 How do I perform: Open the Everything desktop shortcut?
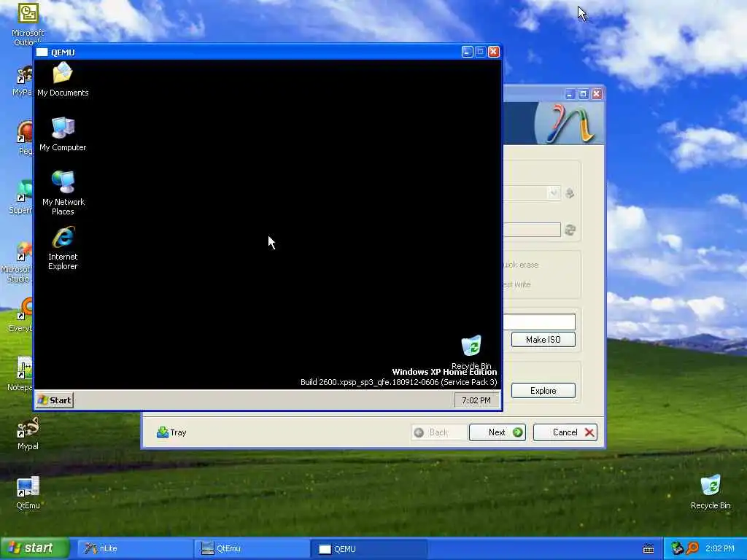[x=20, y=315]
